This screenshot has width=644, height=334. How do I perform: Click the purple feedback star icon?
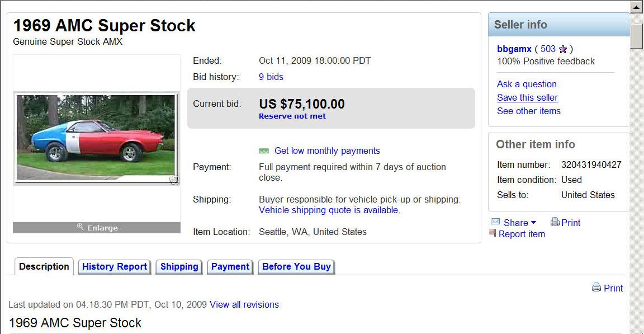tap(563, 49)
